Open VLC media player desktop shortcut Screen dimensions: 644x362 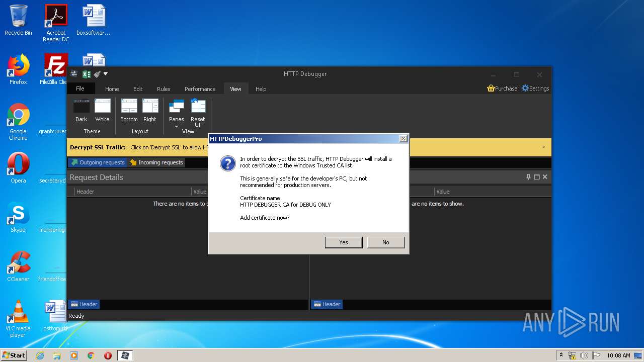[18, 319]
